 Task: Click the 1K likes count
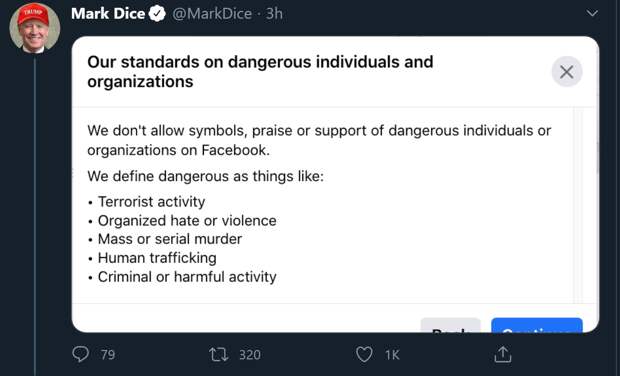pyautogui.click(x=392, y=355)
